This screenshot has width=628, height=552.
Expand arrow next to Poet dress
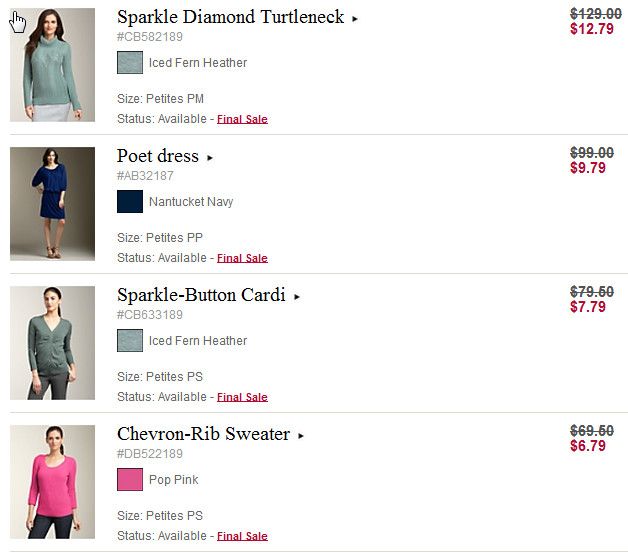[210, 158]
